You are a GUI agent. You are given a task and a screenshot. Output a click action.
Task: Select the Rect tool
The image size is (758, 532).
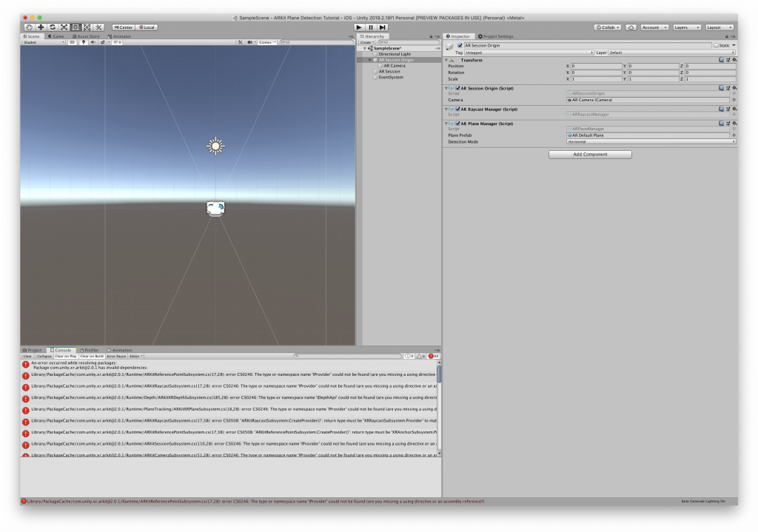click(x=76, y=27)
